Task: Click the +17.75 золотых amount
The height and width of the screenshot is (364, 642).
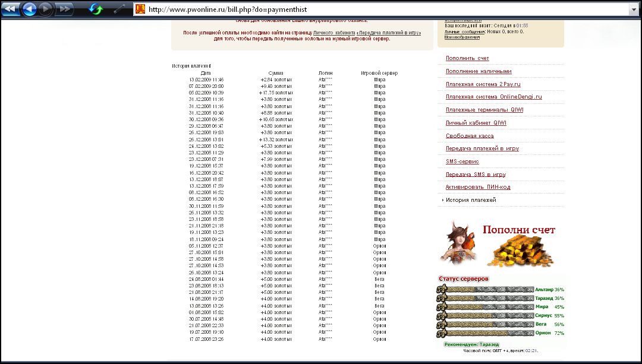Action: (x=276, y=93)
